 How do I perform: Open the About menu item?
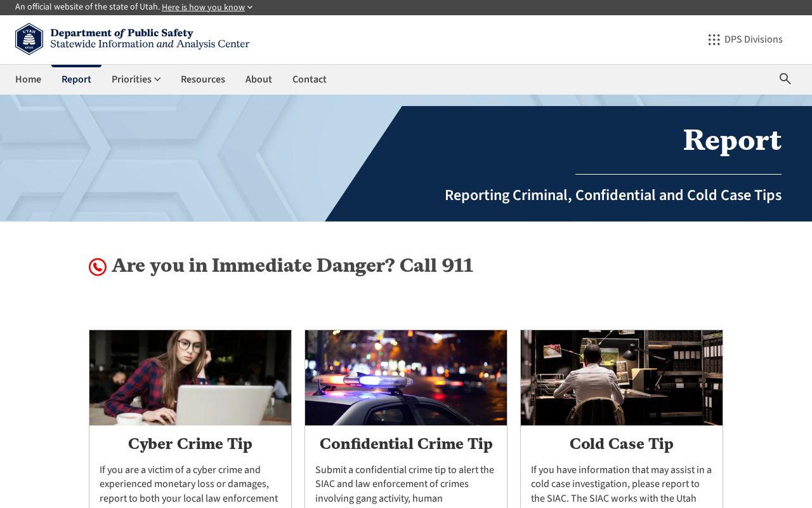point(259,79)
